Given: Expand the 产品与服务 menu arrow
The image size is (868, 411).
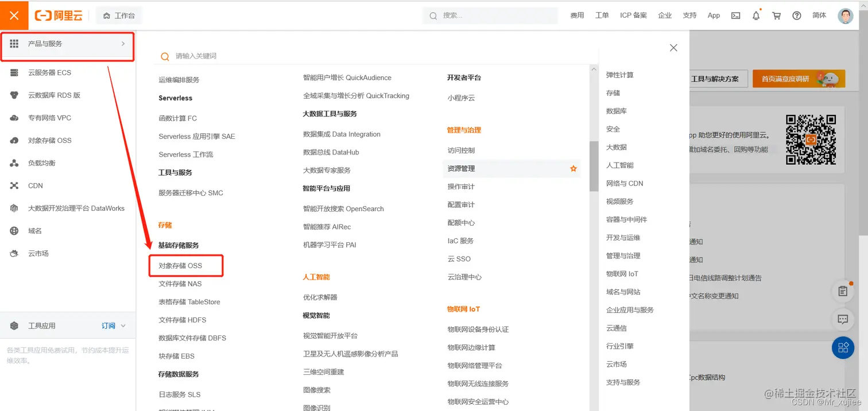Looking at the screenshot, I should pyautogui.click(x=122, y=42).
